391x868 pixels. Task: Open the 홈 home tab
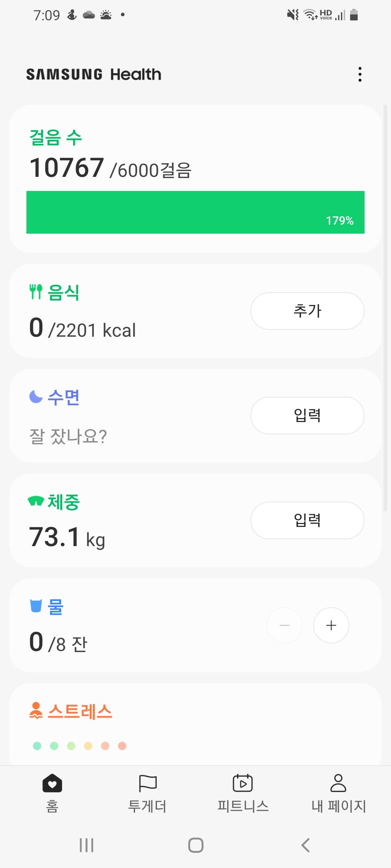tap(52, 792)
